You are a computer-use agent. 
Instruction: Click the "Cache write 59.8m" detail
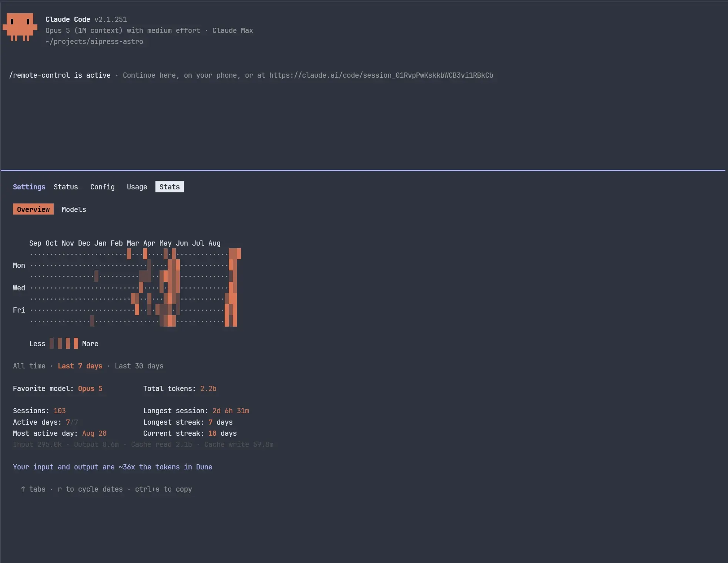coord(239,444)
